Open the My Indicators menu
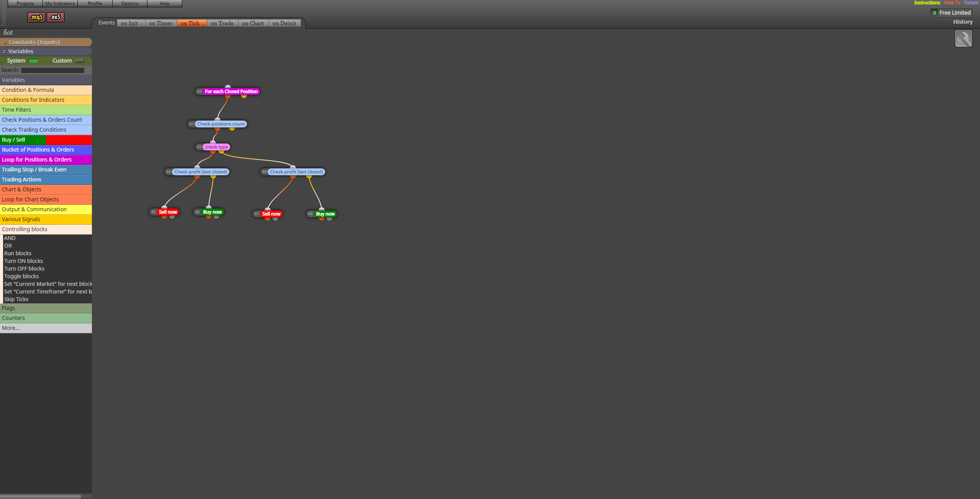Screen dimensions: 980x499 (x=60, y=3)
